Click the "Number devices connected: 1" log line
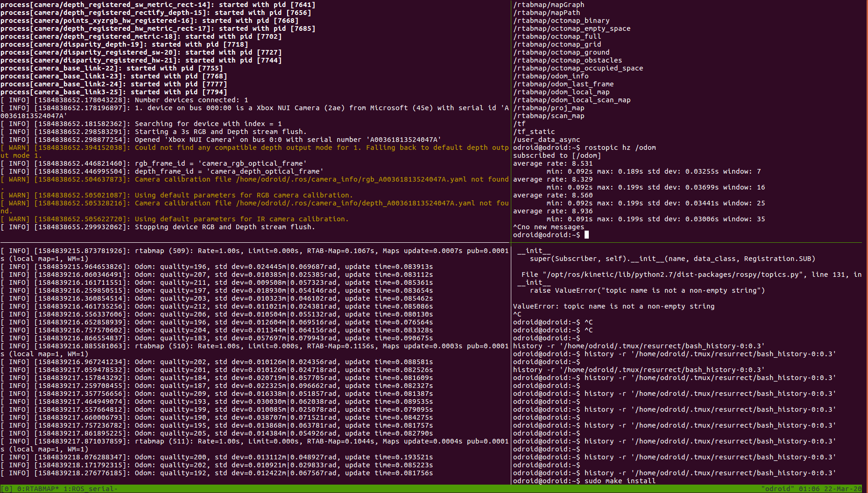The image size is (868, 493). (x=191, y=100)
